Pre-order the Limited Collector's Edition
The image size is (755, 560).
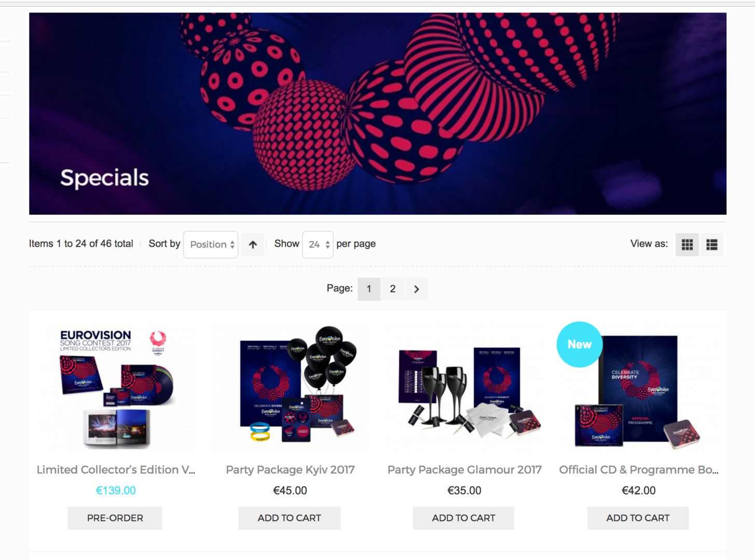tap(115, 518)
